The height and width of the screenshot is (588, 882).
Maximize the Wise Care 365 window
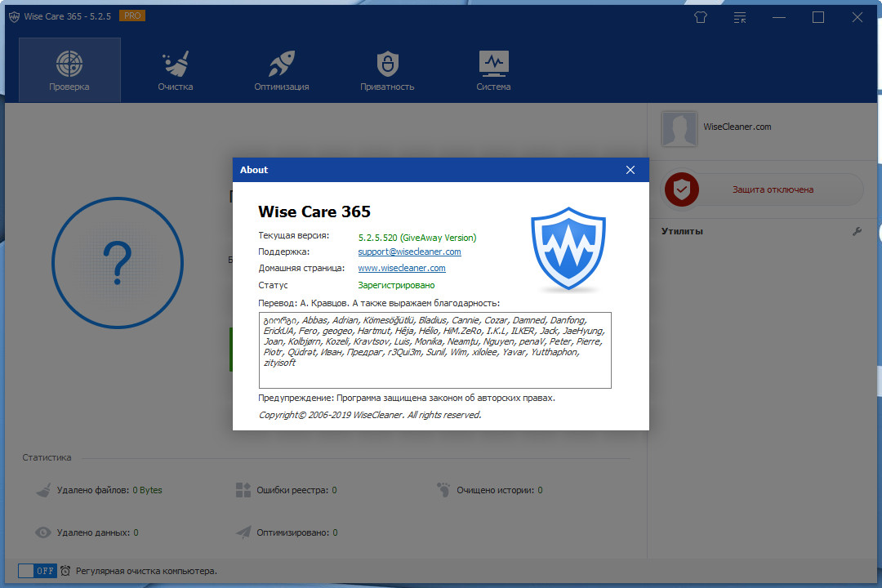[817, 17]
